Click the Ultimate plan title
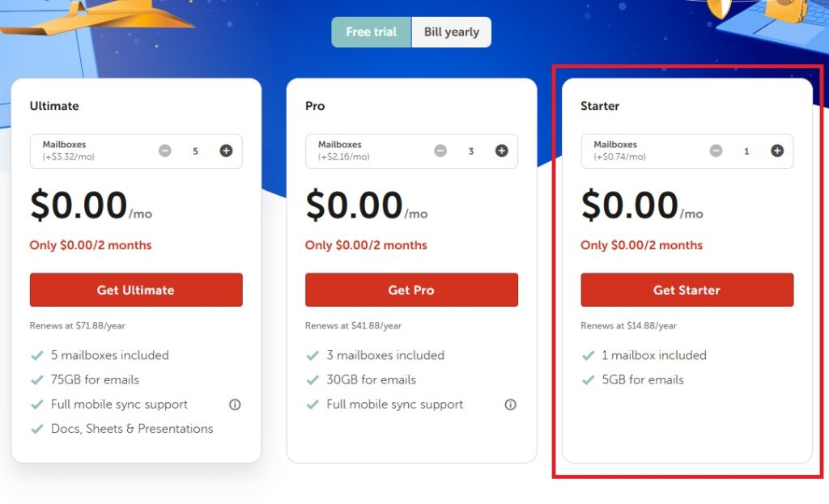Viewport: 829px width, 504px height. click(x=53, y=106)
